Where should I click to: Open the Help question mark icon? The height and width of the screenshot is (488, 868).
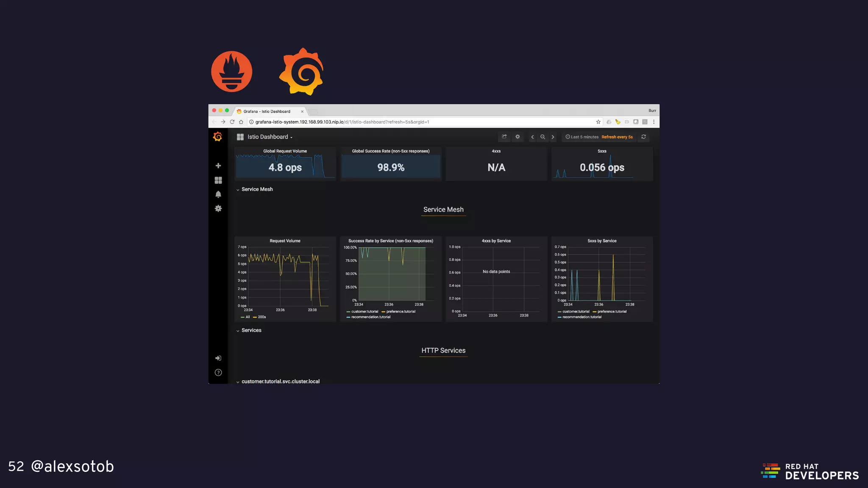coord(218,373)
